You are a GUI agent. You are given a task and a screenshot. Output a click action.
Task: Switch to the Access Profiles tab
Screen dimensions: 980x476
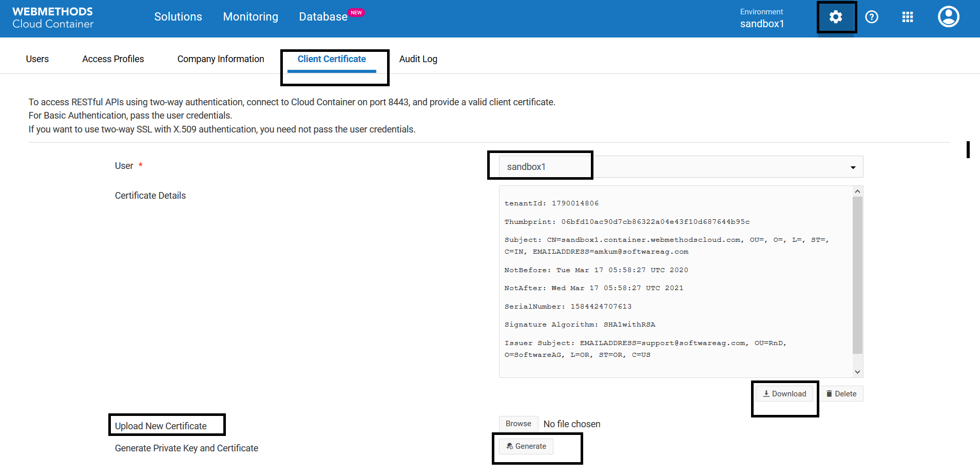click(x=113, y=59)
